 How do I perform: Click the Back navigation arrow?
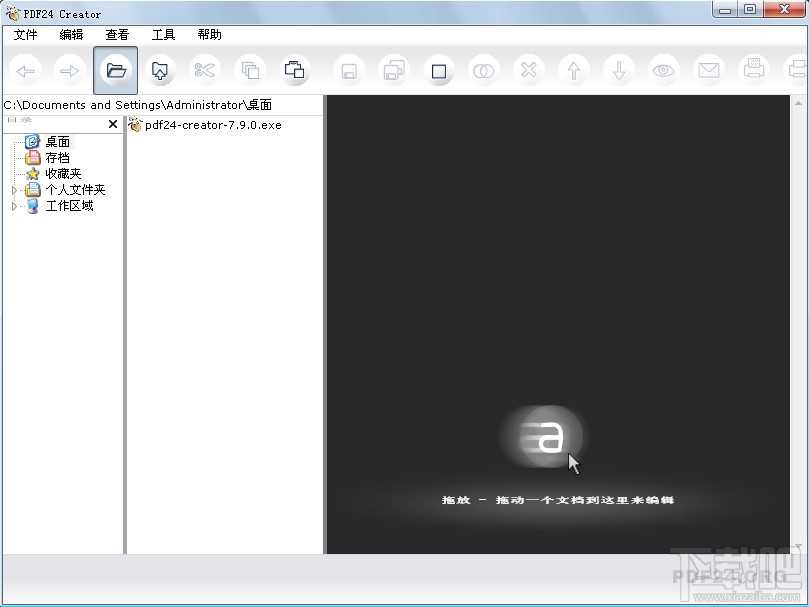click(25, 70)
